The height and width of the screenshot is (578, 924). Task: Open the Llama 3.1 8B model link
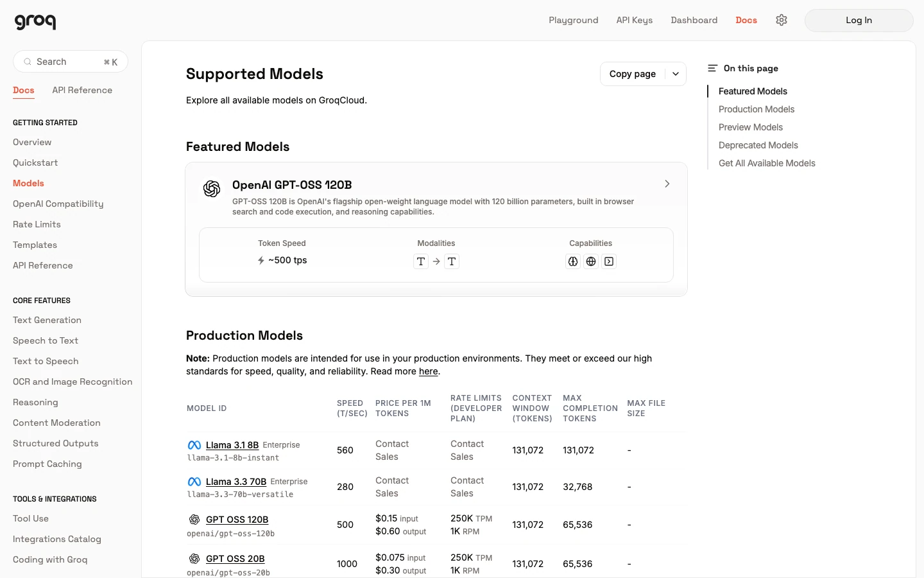tap(232, 445)
